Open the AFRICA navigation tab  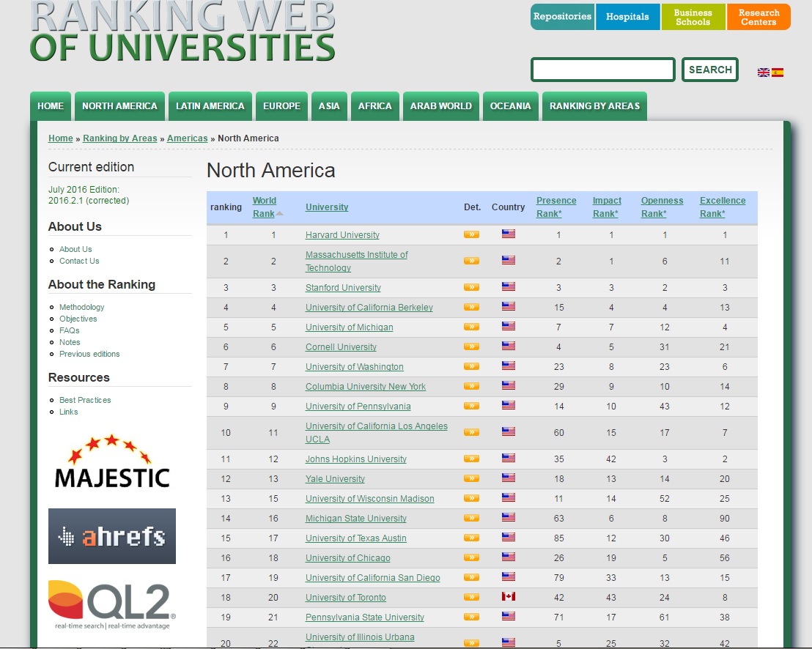pyautogui.click(x=375, y=106)
